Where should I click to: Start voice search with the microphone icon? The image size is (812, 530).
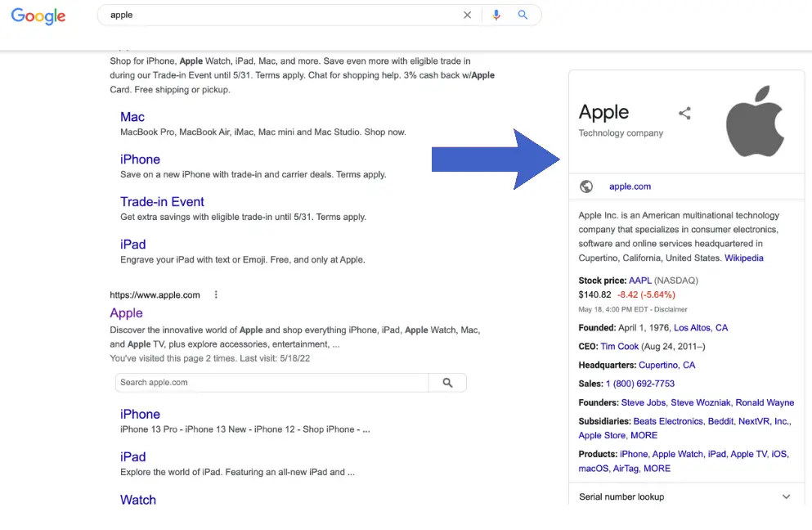tap(496, 15)
